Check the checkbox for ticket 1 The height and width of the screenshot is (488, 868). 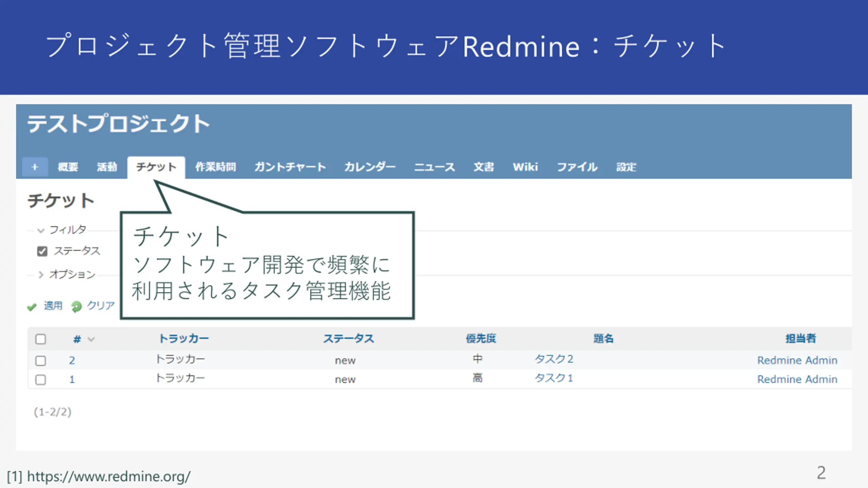tap(41, 380)
